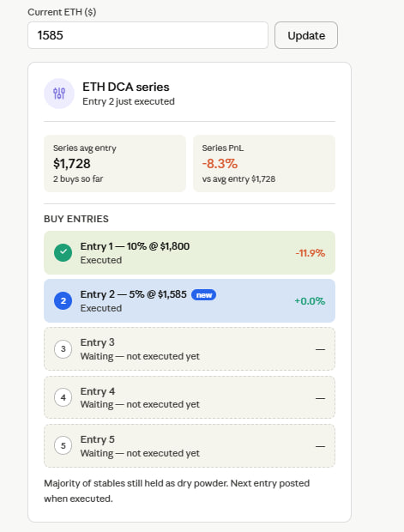Image resolution: width=404 pixels, height=532 pixels.
Task: Focus the Current ETH price input field
Action: click(148, 35)
